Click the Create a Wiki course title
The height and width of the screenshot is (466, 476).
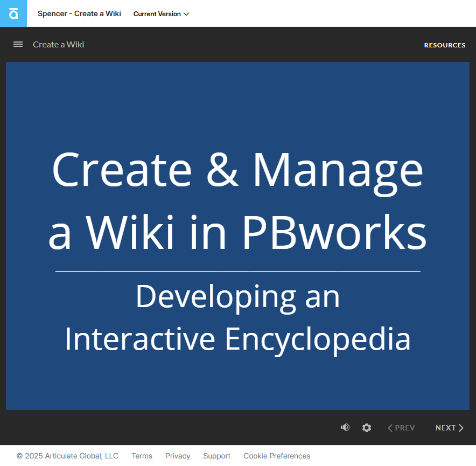58,45
